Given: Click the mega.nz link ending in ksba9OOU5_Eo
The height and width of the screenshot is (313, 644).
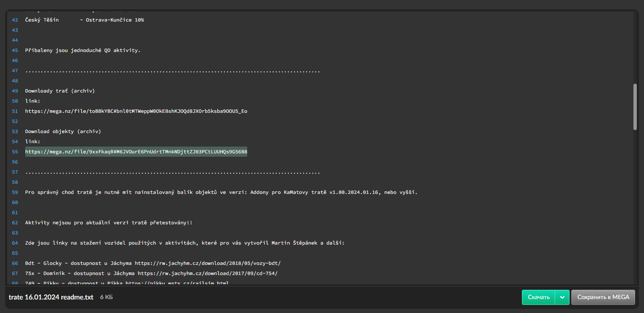Looking at the screenshot, I should coord(136,111).
